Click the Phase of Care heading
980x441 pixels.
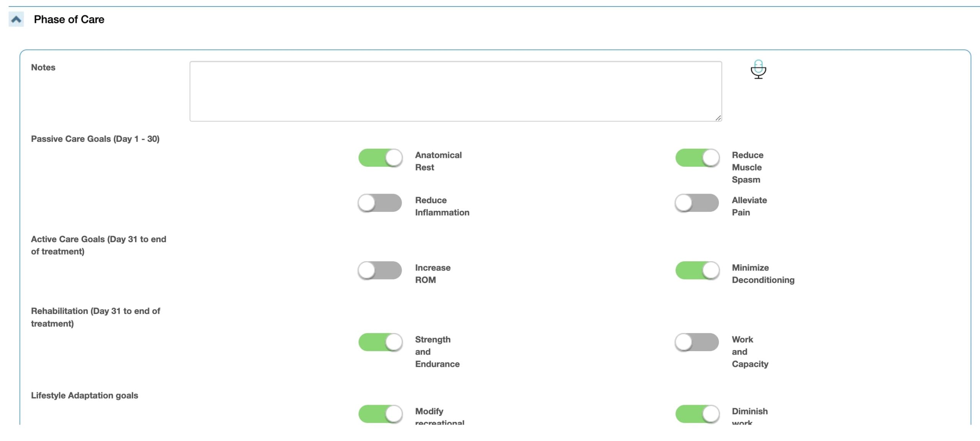point(69,20)
